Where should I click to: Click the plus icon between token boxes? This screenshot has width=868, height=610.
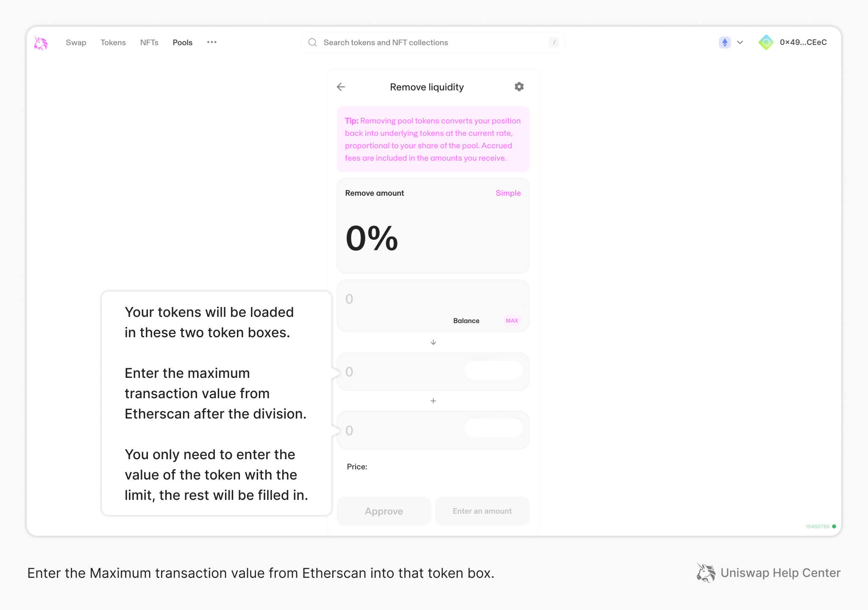click(433, 401)
